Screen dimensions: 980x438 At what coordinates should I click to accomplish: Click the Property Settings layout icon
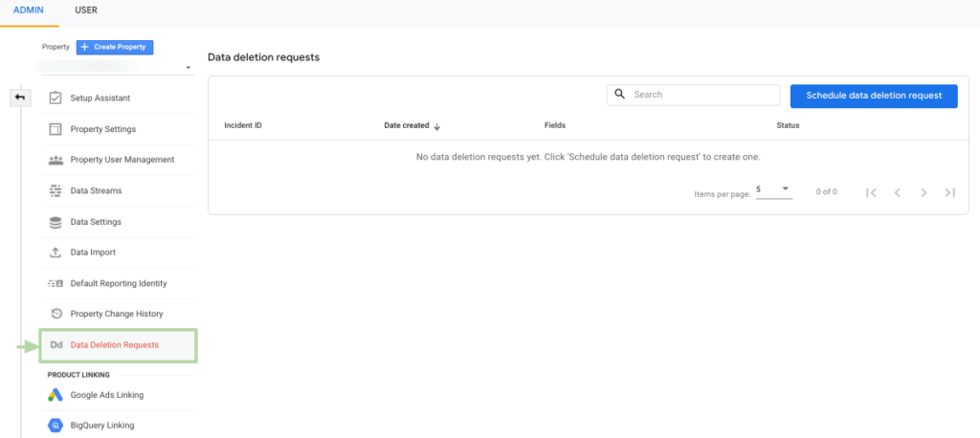click(56, 129)
